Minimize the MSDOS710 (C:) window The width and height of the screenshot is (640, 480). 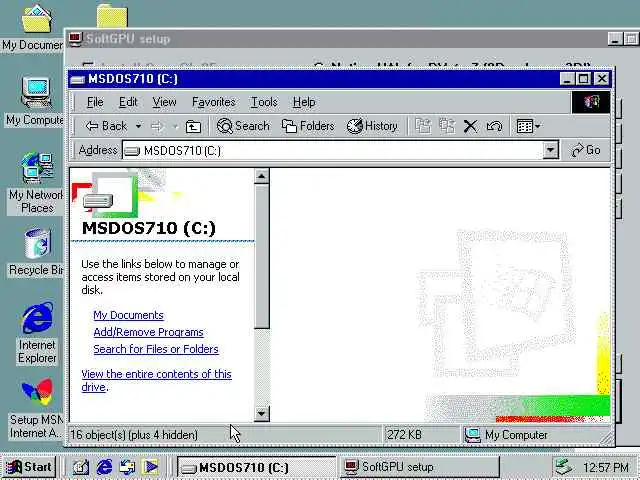coord(567,79)
